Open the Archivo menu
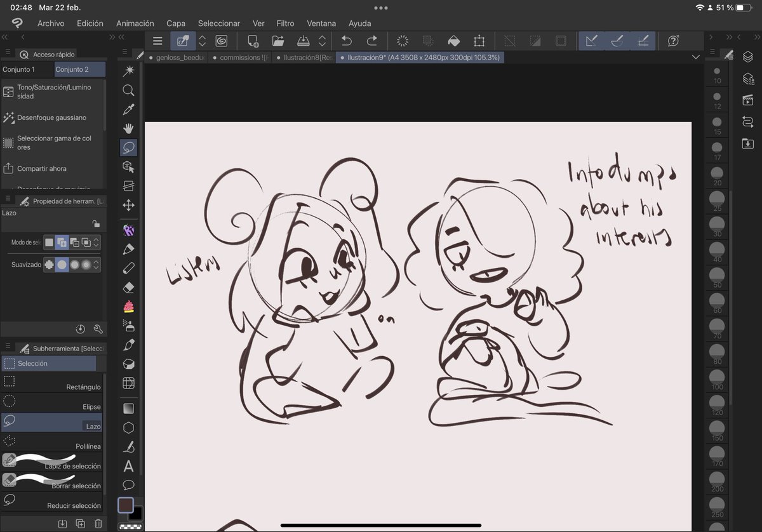 pos(51,23)
